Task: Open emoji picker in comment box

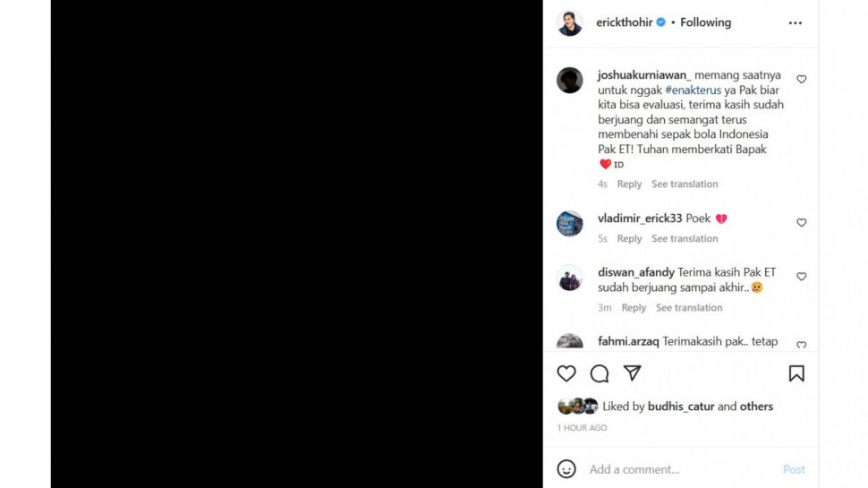Action: click(x=566, y=469)
